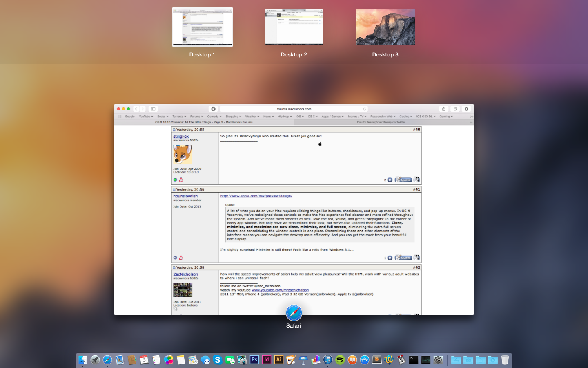Open the apple.com osx preview design link

256,196
